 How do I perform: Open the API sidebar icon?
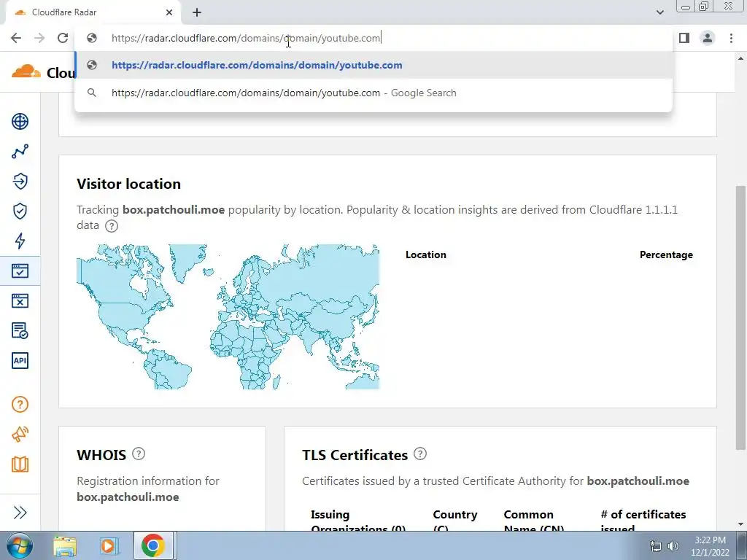point(20,360)
